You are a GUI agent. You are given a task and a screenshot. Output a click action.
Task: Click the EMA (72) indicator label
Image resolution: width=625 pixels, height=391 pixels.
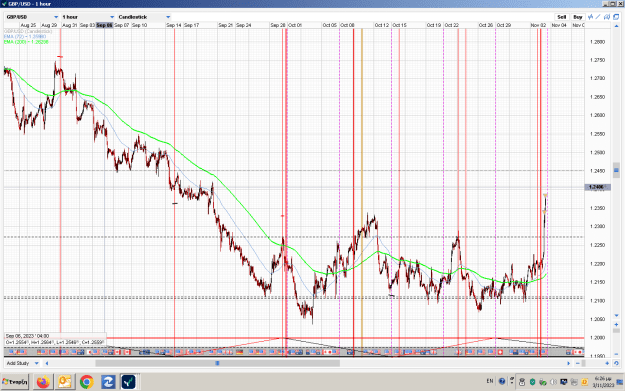coord(25,36)
